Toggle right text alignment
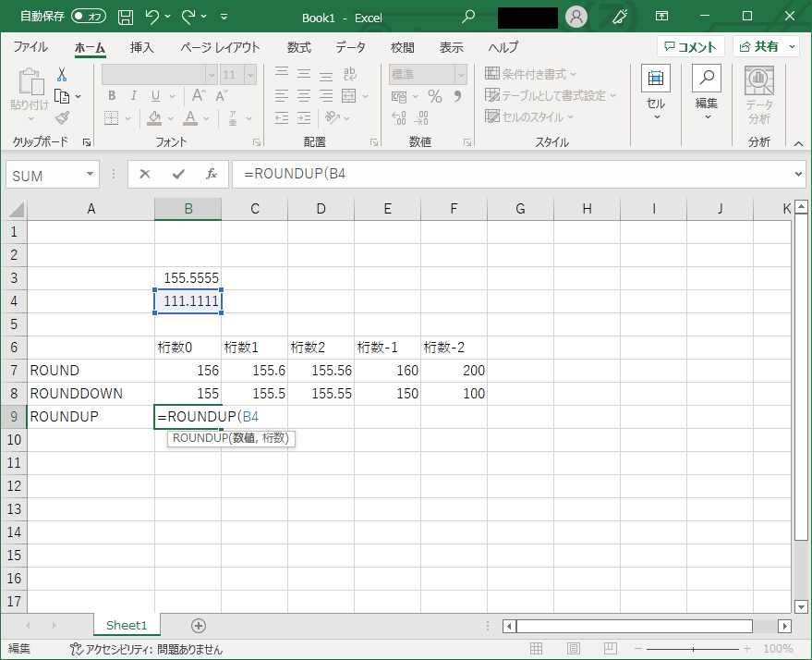 (x=326, y=96)
